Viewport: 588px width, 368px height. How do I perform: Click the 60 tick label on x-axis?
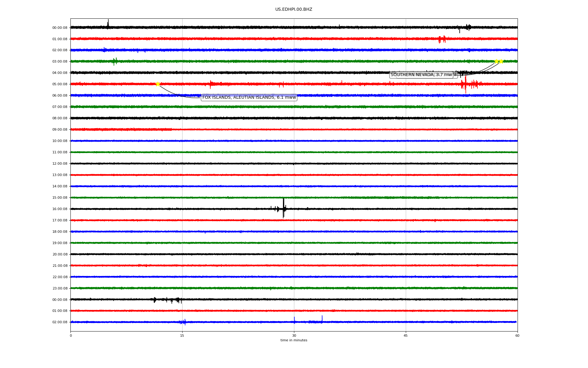coord(517,335)
